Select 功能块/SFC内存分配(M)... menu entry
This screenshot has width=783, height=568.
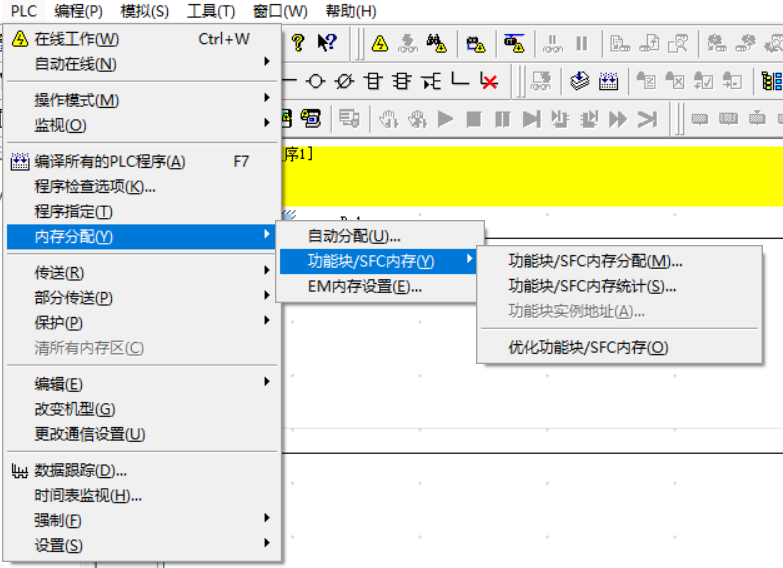pyautogui.click(x=595, y=261)
